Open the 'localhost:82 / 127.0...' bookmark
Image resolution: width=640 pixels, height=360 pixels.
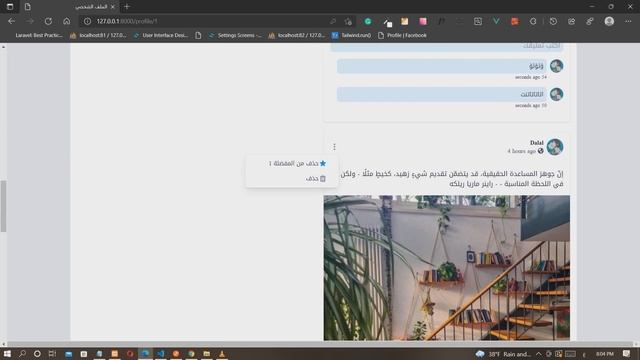(x=296, y=36)
